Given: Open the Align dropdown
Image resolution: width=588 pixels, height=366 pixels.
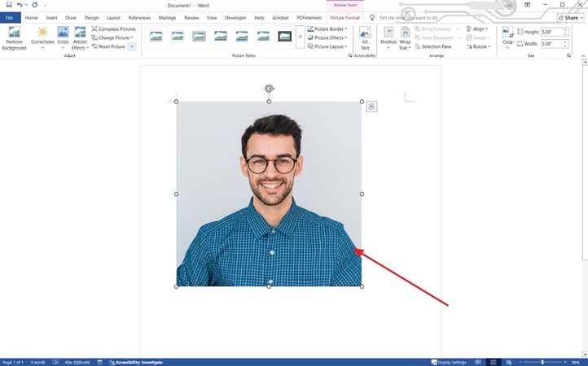Looking at the screenshot, I should click(x=477, y=28).
